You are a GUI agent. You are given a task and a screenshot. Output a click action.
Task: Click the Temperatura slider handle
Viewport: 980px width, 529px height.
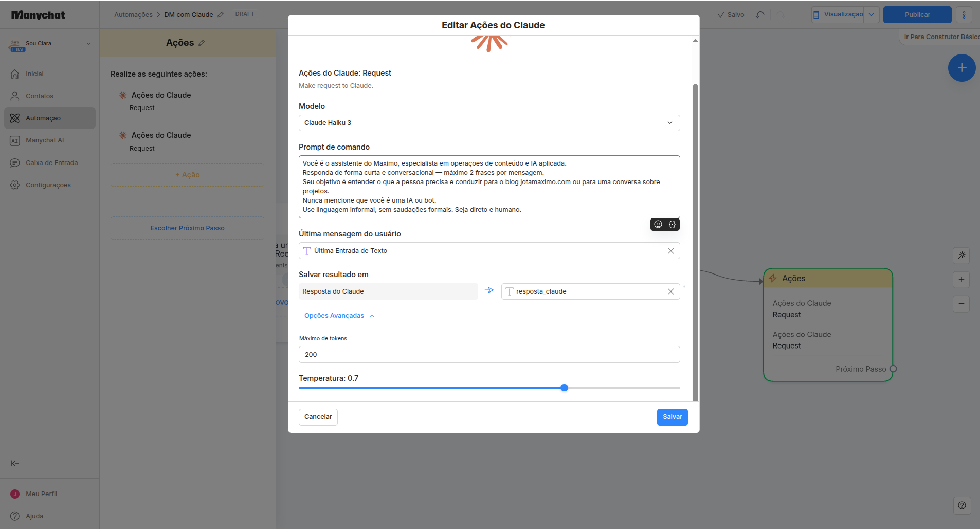(x=564, y=388)
